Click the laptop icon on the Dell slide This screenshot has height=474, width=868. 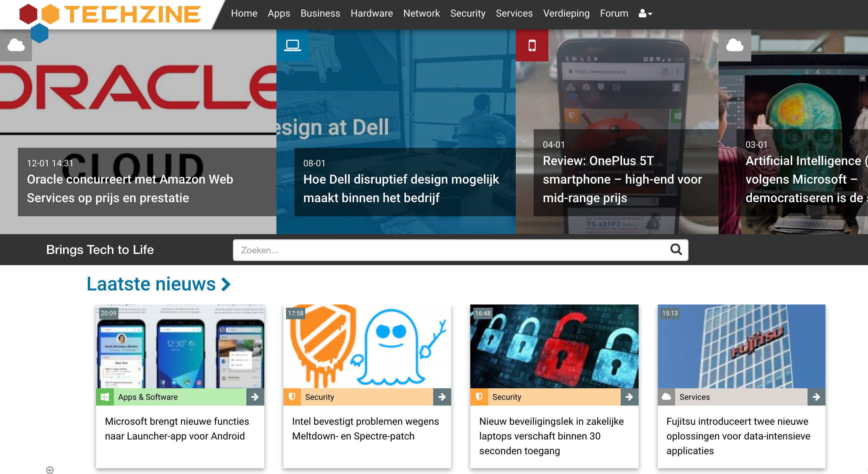coord(292,45)
